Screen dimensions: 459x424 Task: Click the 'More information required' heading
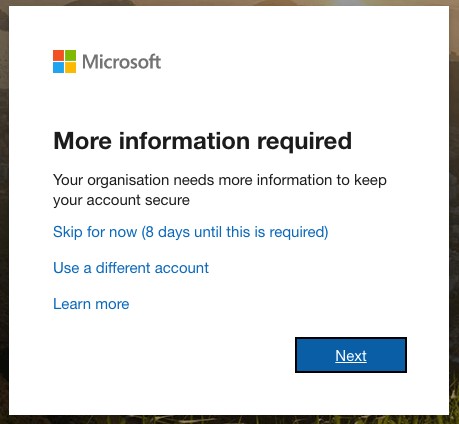coord(203,141)
